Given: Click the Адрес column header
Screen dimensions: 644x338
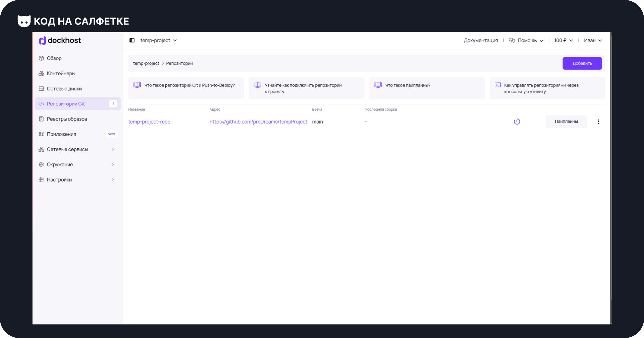Looking at the screenshot, I should tap(215, 109).
